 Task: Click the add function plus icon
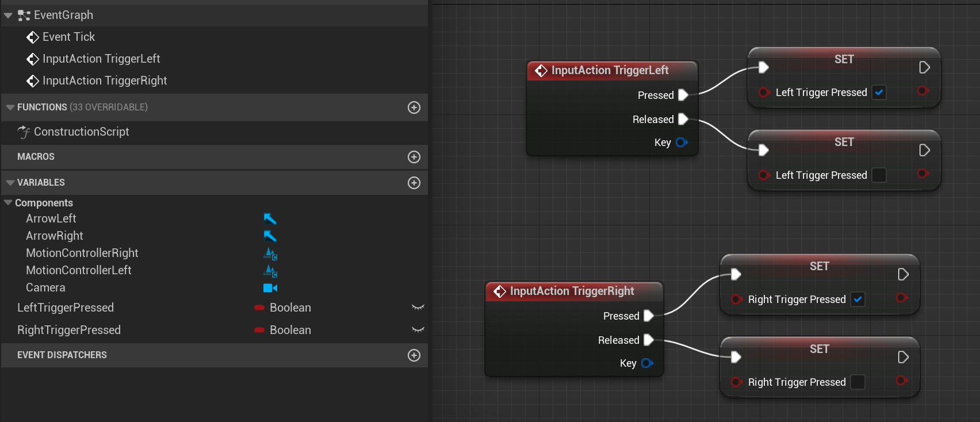coord(414,108)
